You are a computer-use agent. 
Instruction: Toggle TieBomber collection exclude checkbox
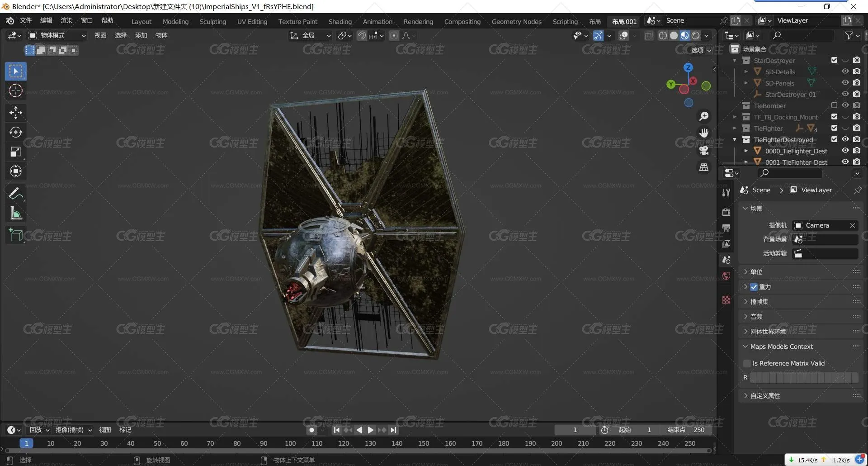(834, 105)
